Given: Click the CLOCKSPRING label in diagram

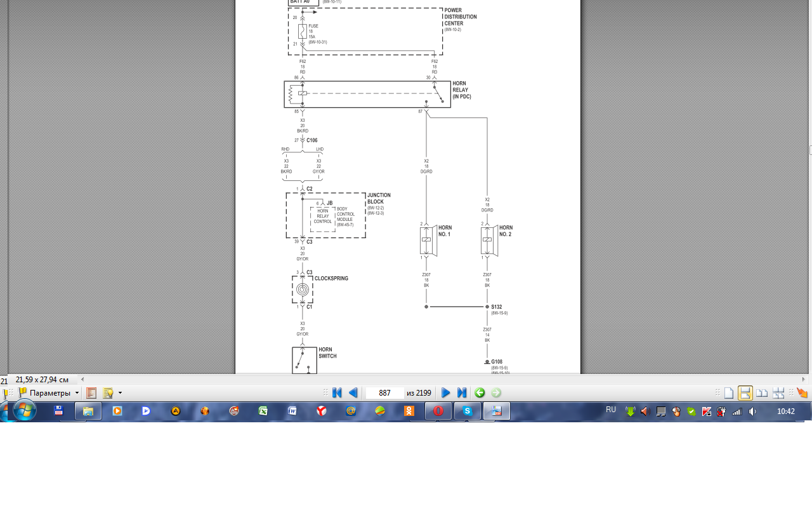Looking at the screenshot, I should 331,279.
